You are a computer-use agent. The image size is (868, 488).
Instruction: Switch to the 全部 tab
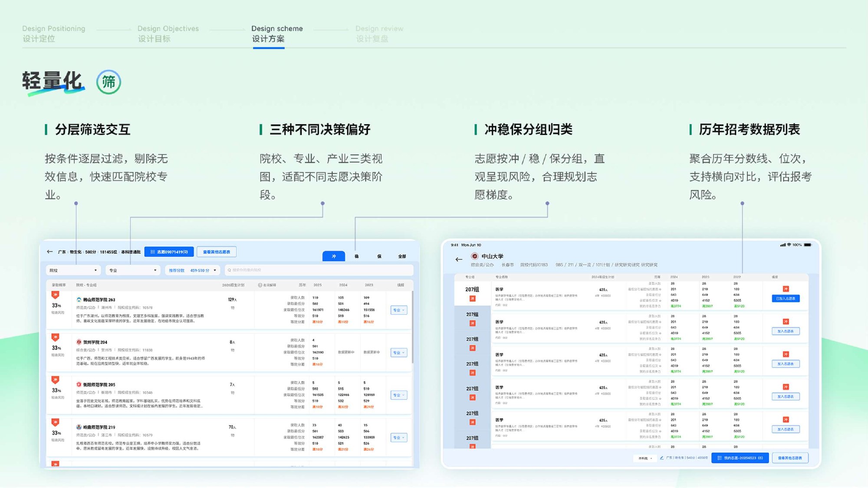coord(402,256)
